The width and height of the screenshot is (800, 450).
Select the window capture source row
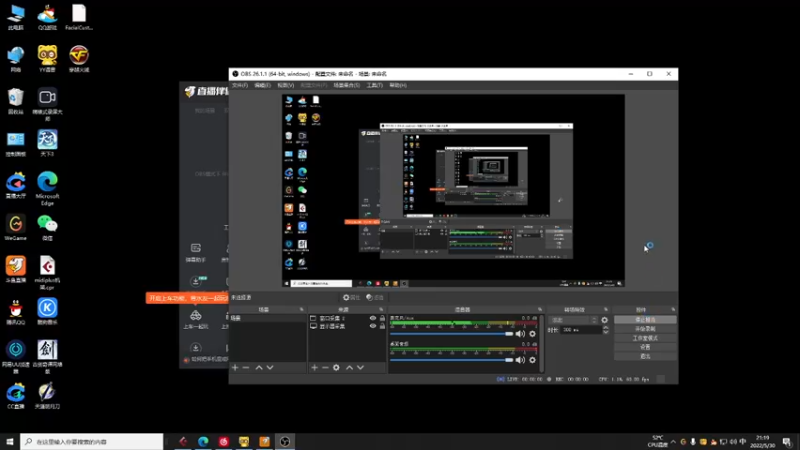pos(347,318)
